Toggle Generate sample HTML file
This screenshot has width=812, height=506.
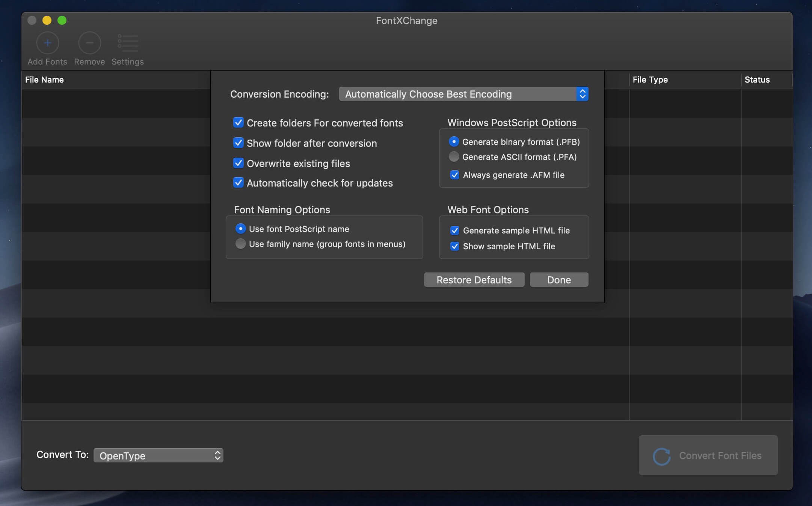pos(454,230)
